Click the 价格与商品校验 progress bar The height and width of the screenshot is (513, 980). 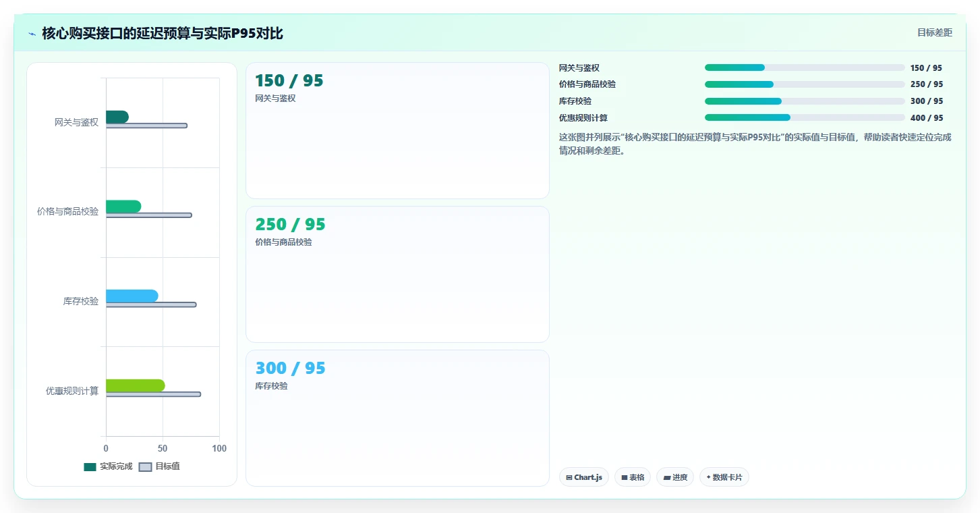point(805,84)
